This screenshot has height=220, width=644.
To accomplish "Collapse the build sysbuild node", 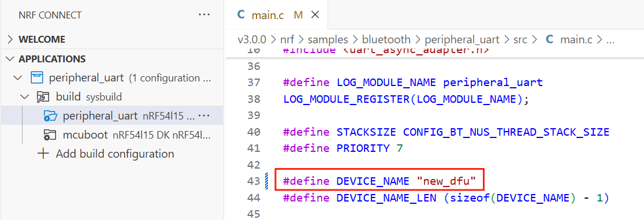I will 25,97.
